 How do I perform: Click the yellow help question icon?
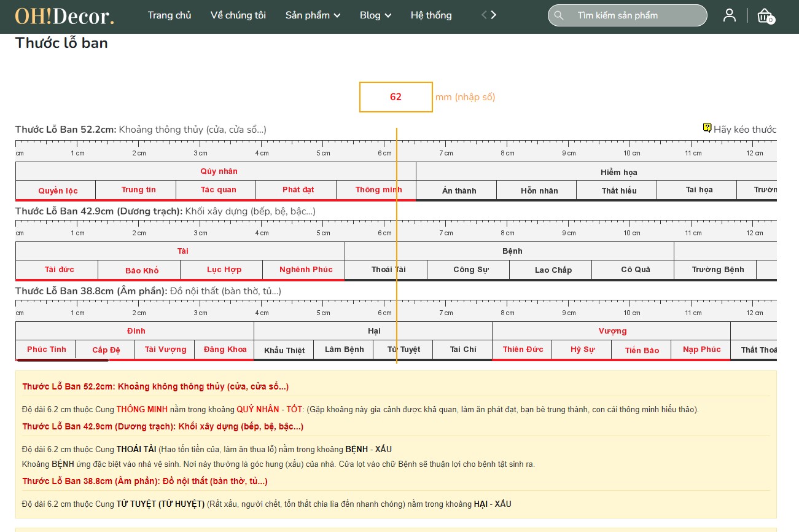[x=707, y=128]
